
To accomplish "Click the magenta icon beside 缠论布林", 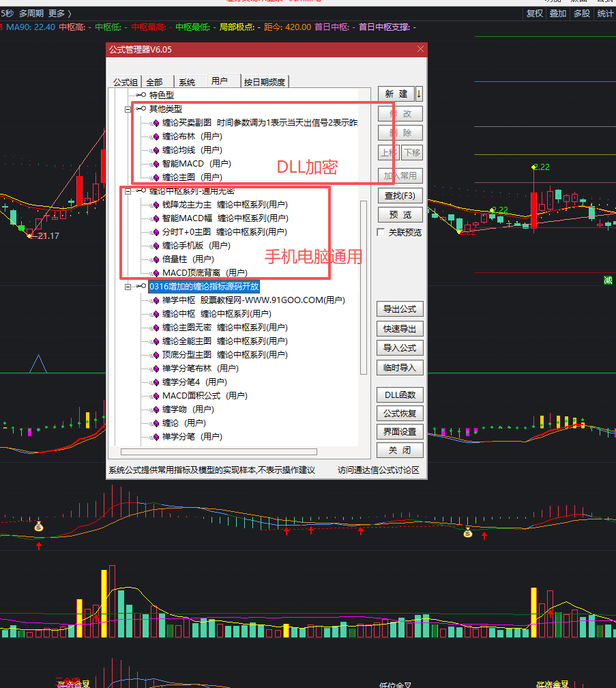I will (x=156, y=137).
